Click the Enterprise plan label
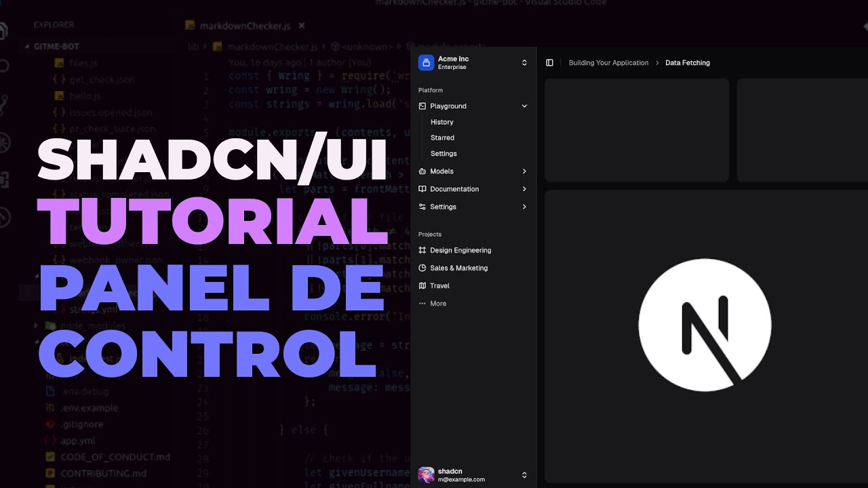868x488 pixels. (452, 68)
